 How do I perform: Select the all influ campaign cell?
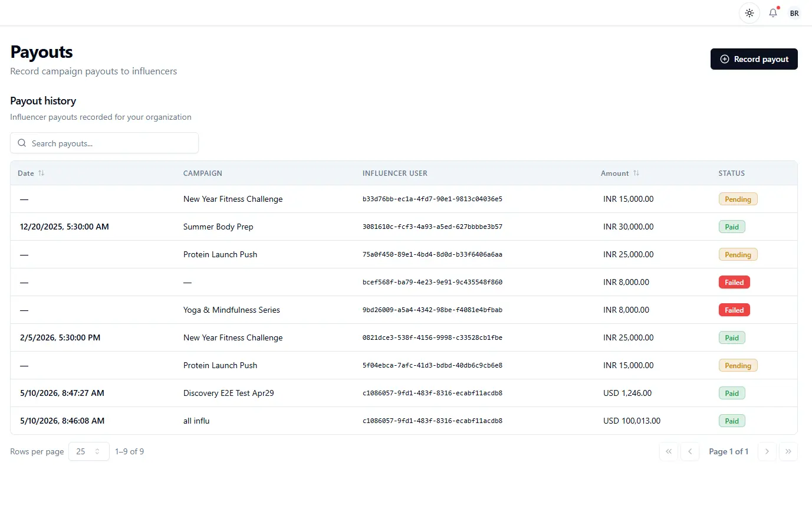click(196, 421)
